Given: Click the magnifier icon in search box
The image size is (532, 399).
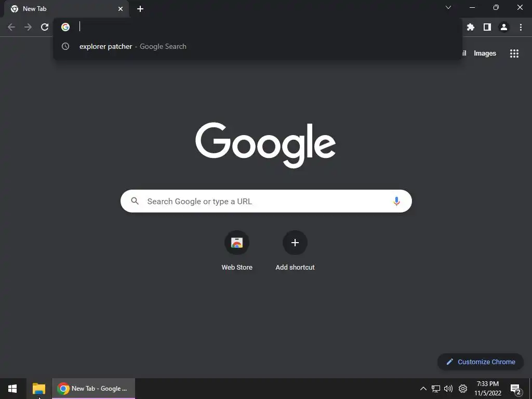Looking at the screenshot, I should click(135, 201).
